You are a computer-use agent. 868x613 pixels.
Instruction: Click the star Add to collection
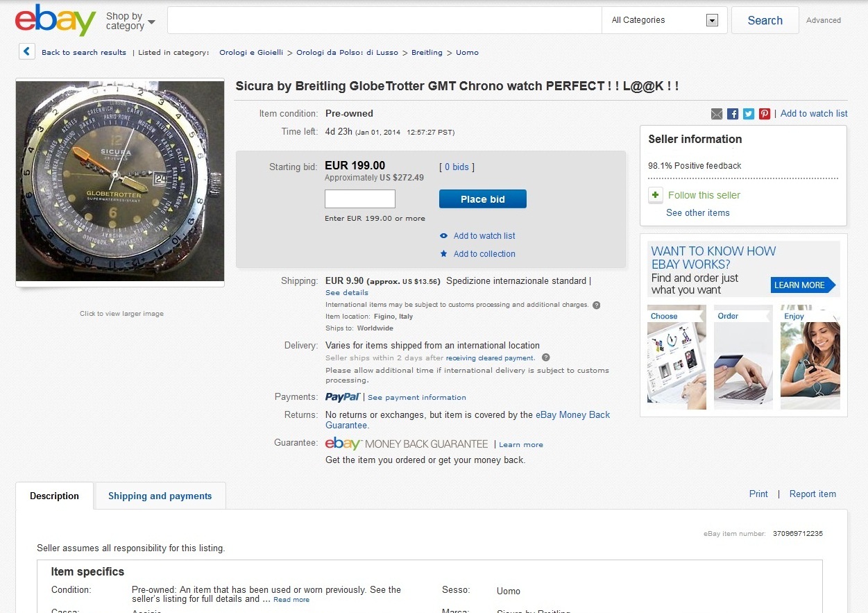[x=444, y=254]
